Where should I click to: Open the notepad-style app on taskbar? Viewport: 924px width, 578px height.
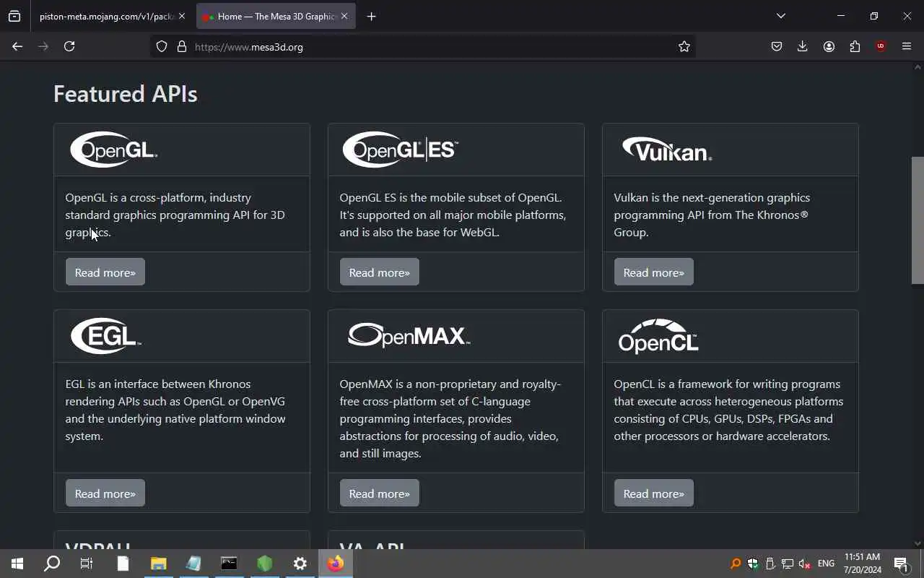pos(193,564)
